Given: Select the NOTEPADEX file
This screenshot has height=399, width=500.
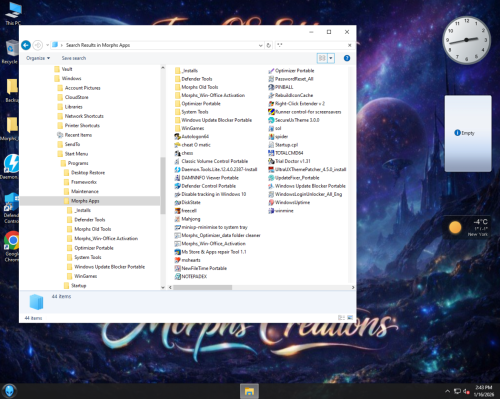Looking at the screenshot, I should pos(191,276).
